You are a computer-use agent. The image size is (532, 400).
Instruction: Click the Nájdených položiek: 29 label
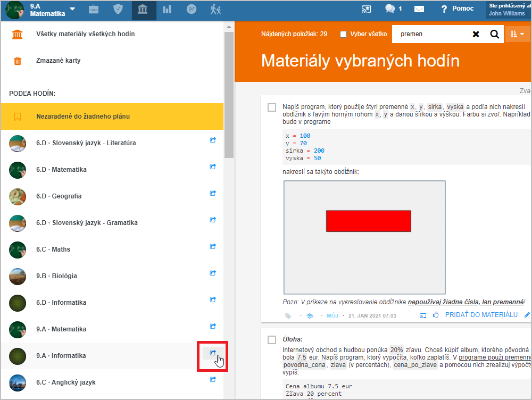point(294,34)
